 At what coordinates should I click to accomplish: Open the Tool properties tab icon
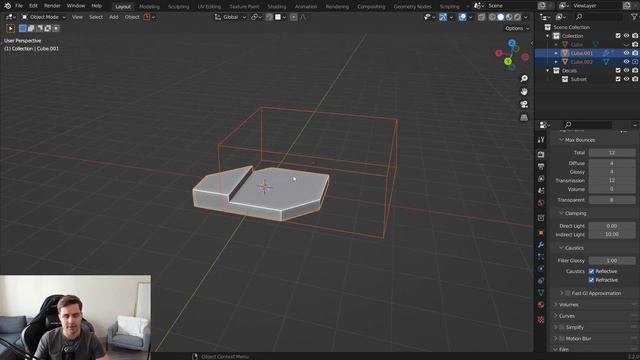(x=541, y=140)
